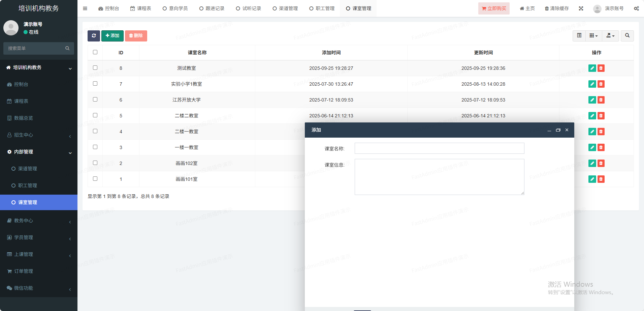The width and height of the screenshot is (644, 311).
Task: Select the checkbox for 画画101室 row
Action: click(95, 179)
